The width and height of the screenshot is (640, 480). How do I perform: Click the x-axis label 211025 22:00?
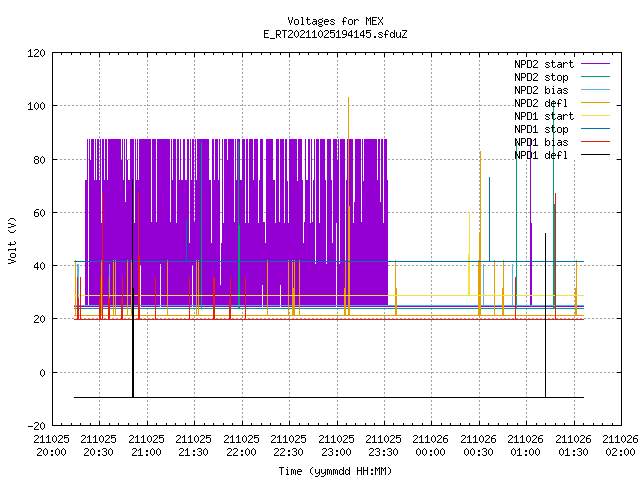[x=241, y=446]
